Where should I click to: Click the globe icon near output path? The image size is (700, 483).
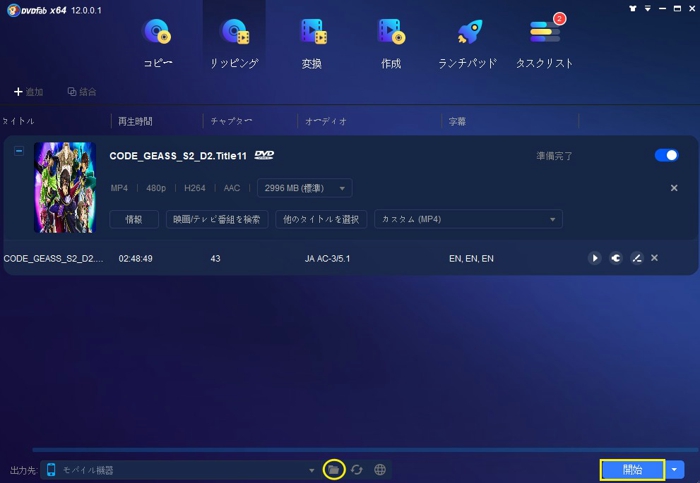click(380, 469)
